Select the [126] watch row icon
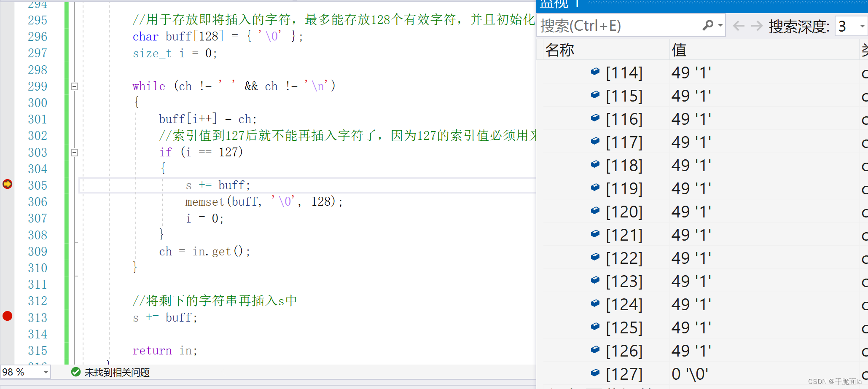 pos(595,349)
